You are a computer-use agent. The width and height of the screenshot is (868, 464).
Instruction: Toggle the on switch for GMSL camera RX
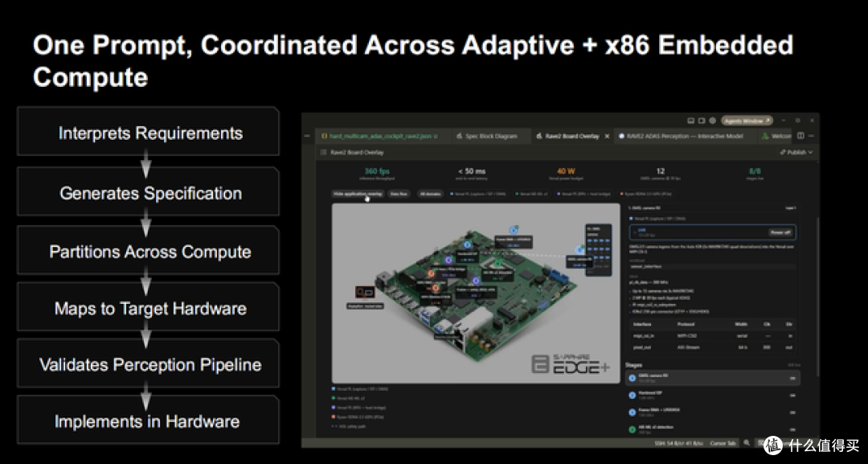point(792,379)
